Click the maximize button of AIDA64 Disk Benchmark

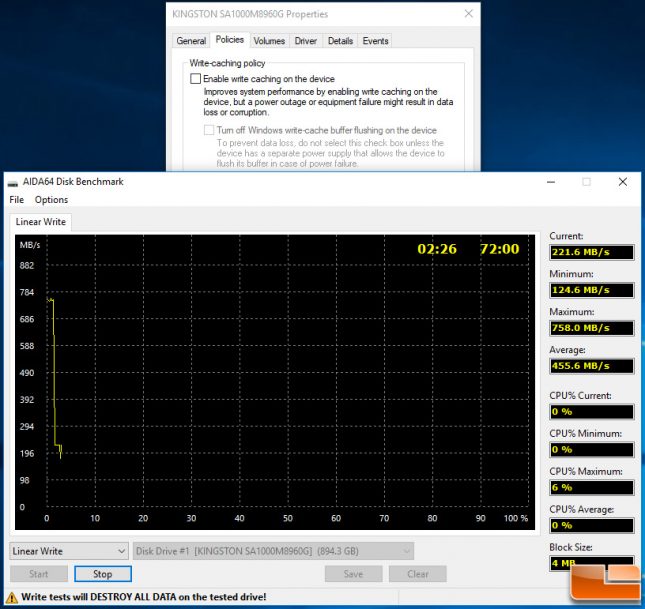point(587,182)
